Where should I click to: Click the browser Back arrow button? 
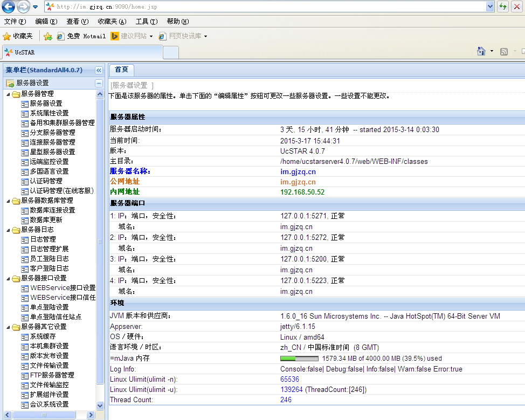click(9, 6)
